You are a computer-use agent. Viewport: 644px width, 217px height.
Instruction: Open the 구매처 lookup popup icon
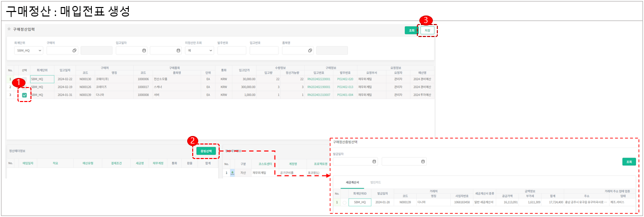click(x=74, y=50)
